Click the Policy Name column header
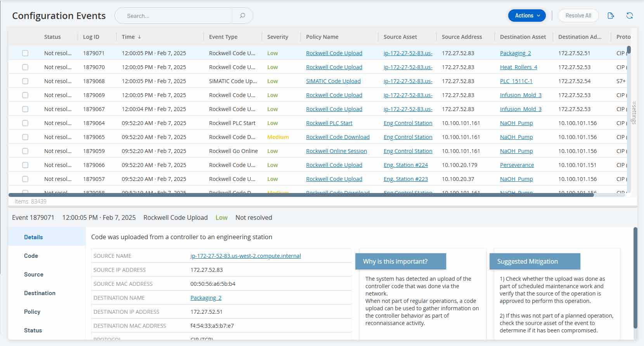The width and height of the screenshot is (644, 346). tap(322, 37)
